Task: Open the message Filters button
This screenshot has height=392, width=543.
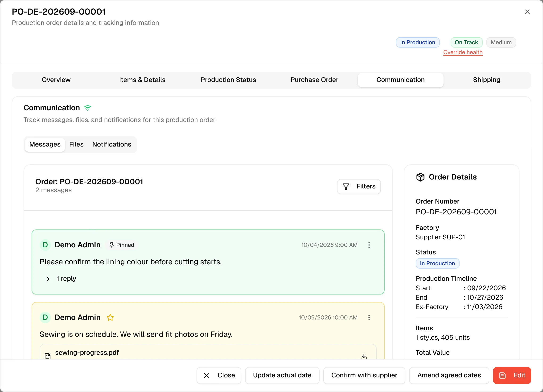Action: (x=359, y=186)
